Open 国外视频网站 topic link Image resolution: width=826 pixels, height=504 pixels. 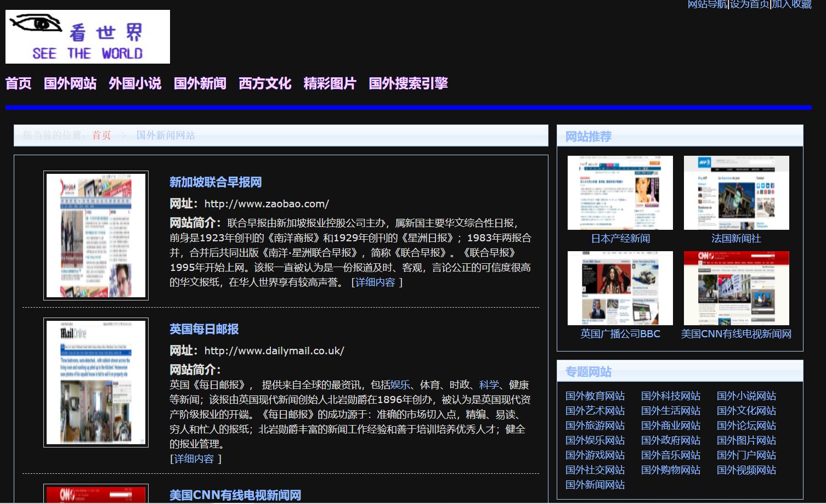[746, 470]
